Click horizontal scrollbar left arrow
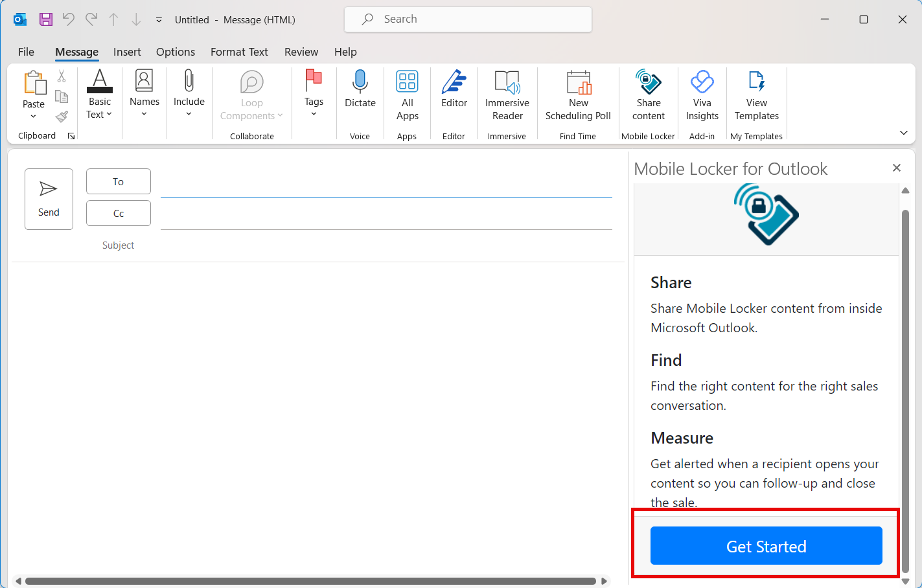The height and width of the screenshot is (588, 922). [x=18, y=581]
